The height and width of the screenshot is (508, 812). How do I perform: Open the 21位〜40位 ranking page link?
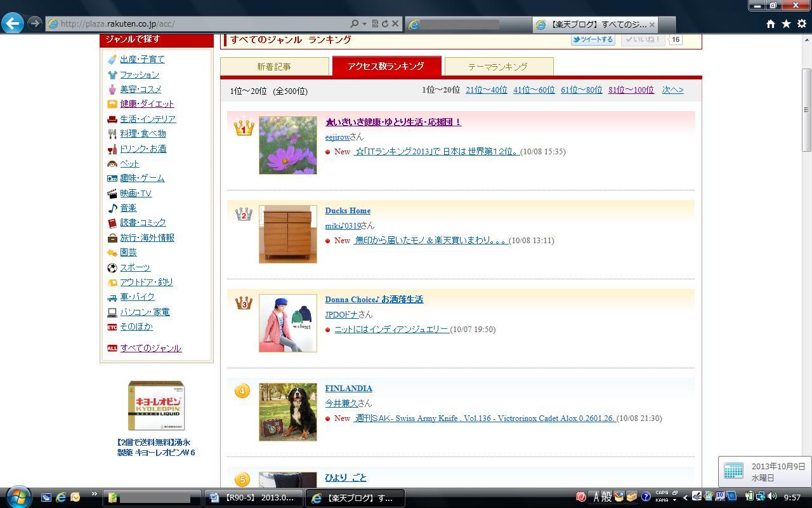pyautogui.click(x=486, y=90)
